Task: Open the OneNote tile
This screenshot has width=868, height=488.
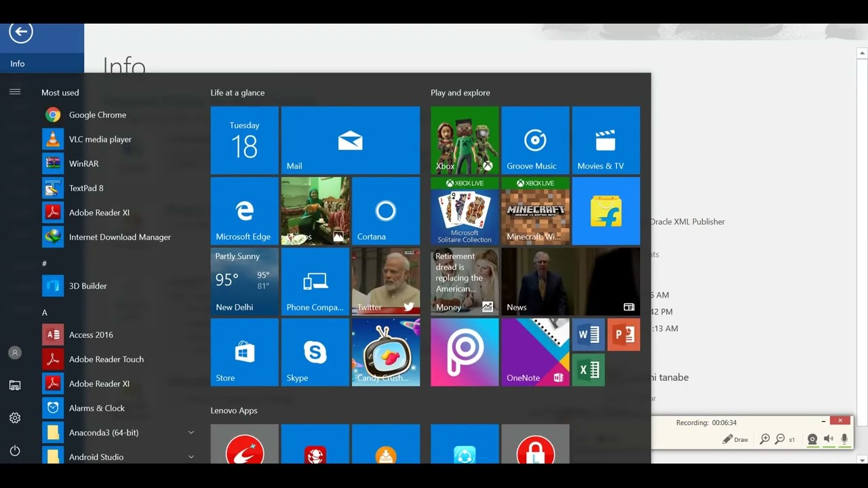Action: point(535,352)
